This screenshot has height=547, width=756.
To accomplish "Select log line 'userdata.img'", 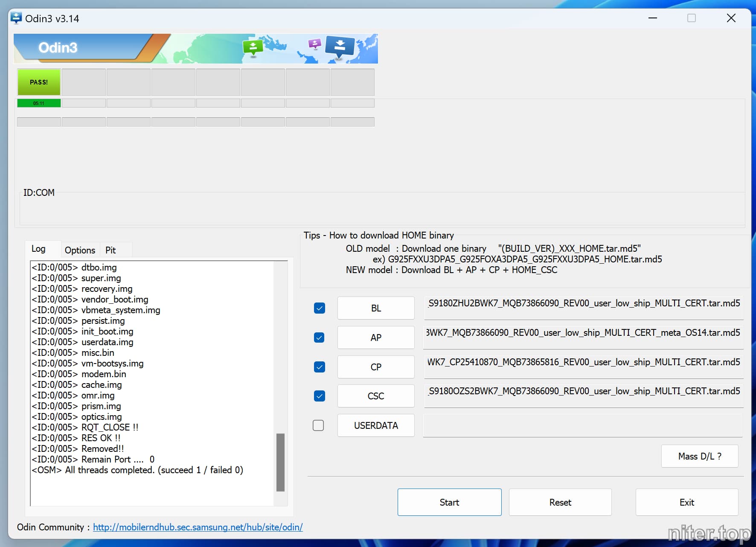I will [x=82, y=342].
